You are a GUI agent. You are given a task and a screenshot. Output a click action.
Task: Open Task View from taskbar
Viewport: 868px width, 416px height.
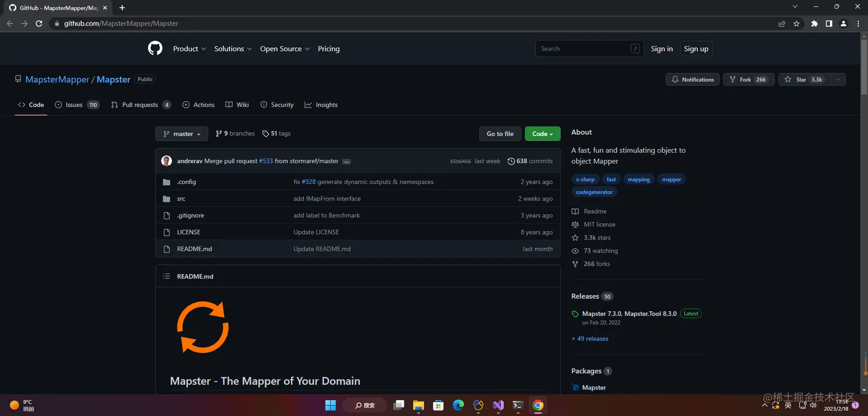(x=399, y=405)
